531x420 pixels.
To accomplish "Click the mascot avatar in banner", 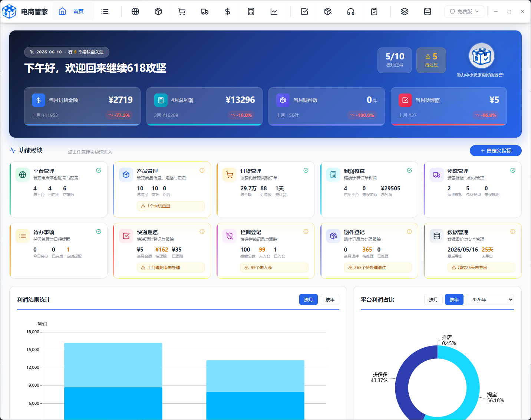I will tap(482, 56).
